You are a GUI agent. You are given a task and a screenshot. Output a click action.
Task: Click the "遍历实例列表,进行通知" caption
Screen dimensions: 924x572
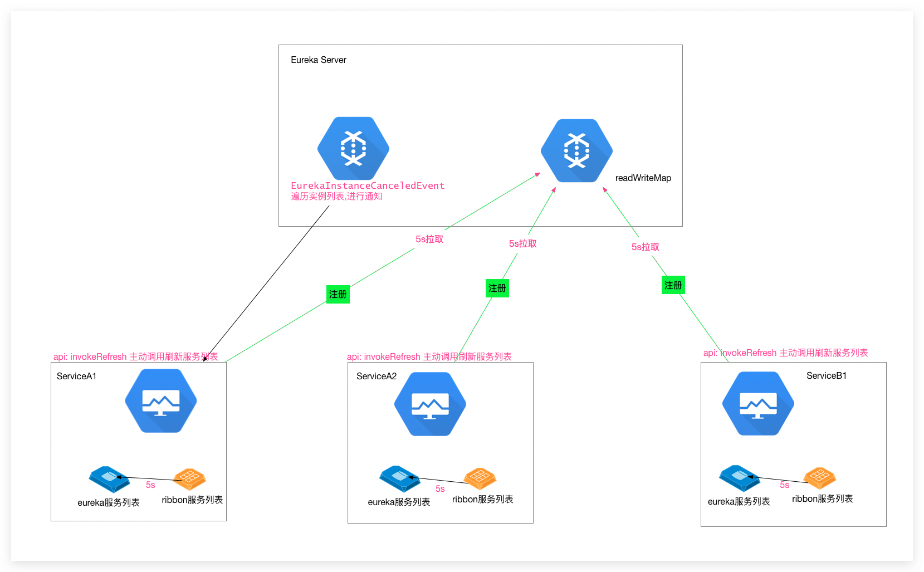pos(336,196)
